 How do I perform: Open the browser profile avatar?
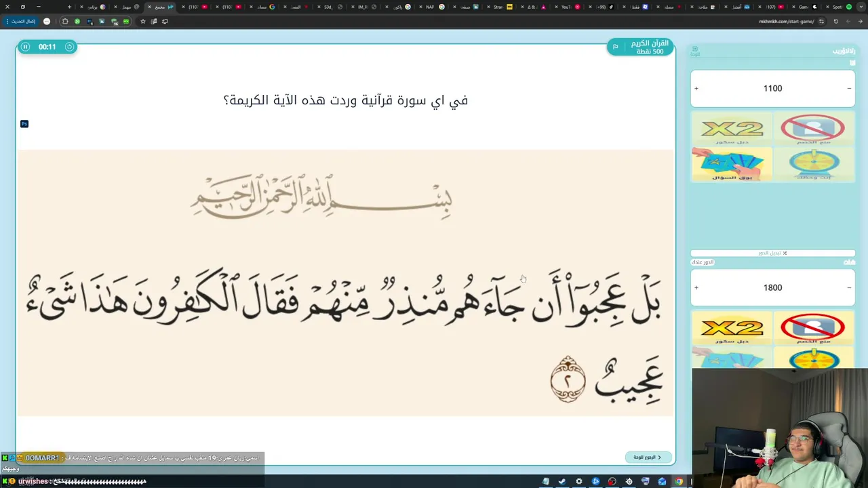(x=47, y=21)
